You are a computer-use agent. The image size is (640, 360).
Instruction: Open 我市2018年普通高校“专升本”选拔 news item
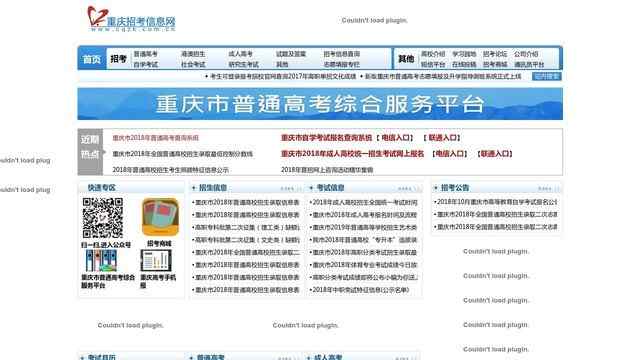point(364,240)
